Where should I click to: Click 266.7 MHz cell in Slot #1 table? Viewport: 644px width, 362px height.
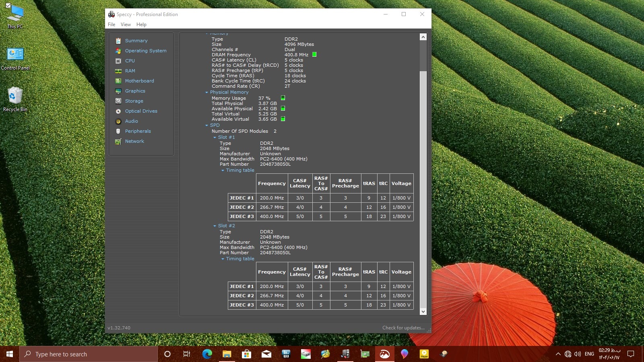click(x=272, y=207)
